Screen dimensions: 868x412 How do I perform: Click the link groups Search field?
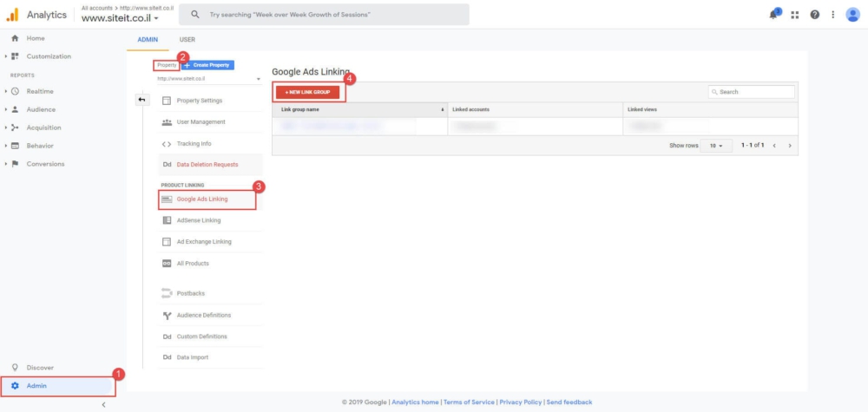(x=752, y=92)
